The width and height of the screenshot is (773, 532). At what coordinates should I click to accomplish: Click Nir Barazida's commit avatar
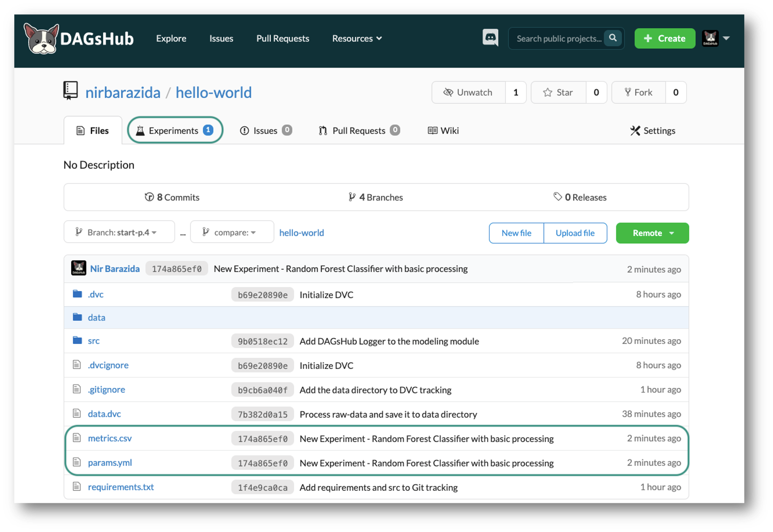click(x=79, y=268)
